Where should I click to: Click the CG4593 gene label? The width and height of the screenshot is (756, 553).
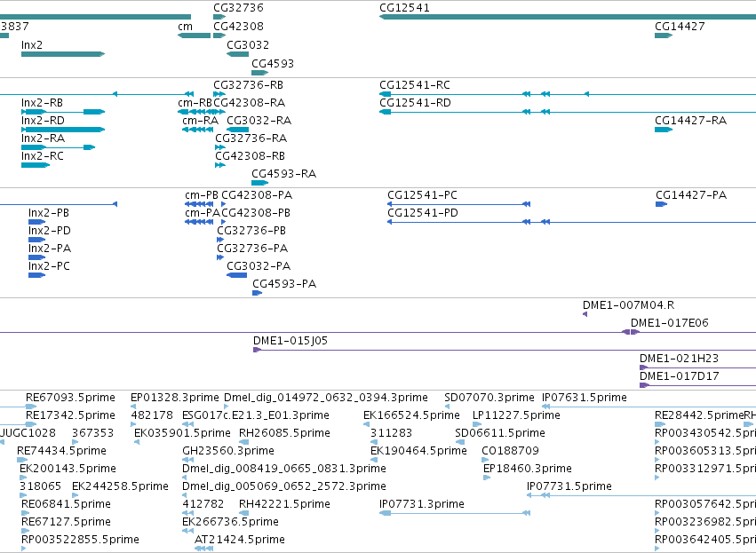click(273, 64)
